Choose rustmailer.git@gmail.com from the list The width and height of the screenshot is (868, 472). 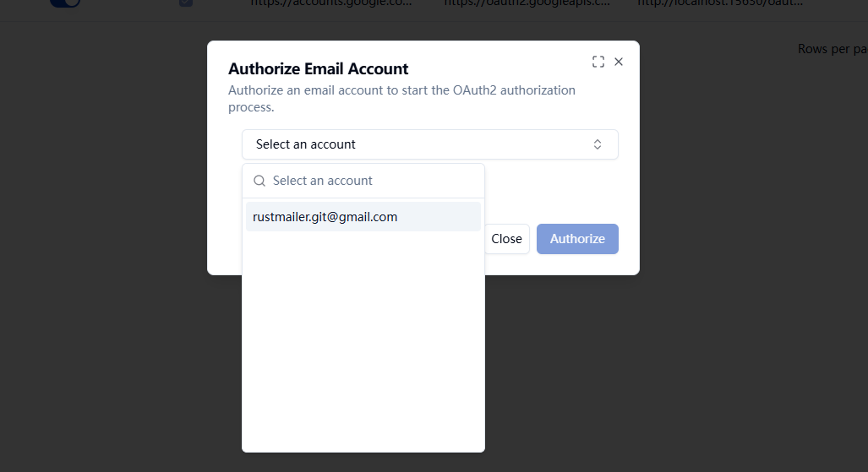click(363, 217)
